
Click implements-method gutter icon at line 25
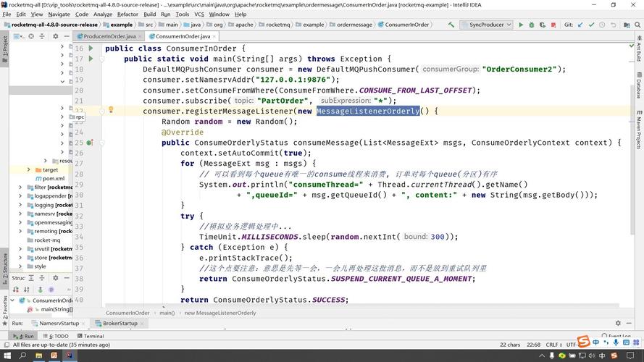point(90,143)
